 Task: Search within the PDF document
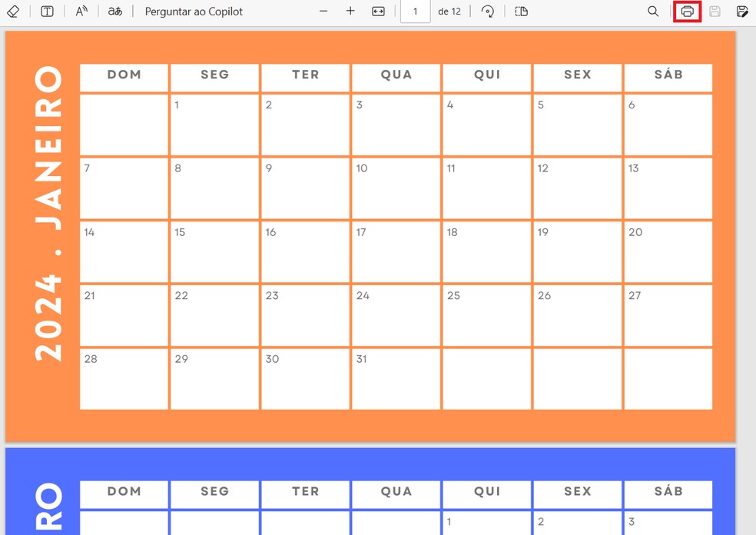pos(653,12)
